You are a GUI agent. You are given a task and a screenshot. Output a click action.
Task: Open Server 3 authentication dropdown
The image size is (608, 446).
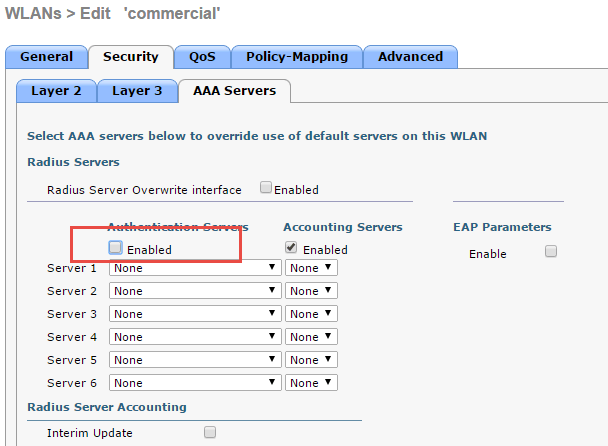[x=195, y=313]
